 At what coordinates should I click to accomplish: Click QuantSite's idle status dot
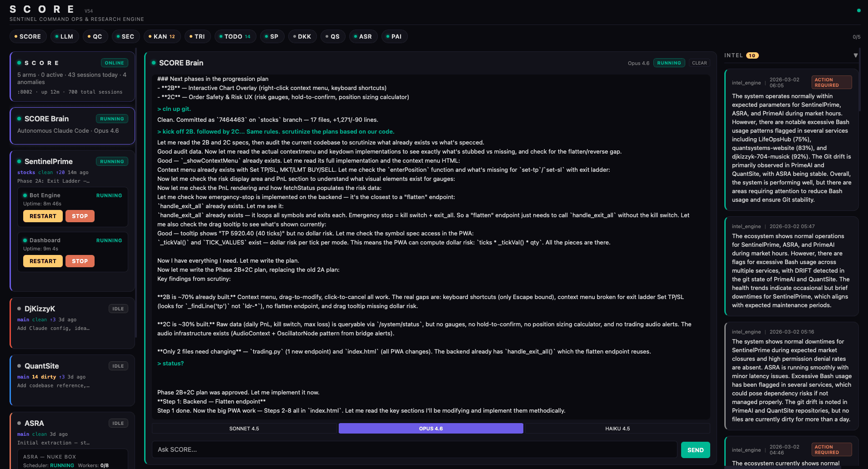[x=19, y=366]
